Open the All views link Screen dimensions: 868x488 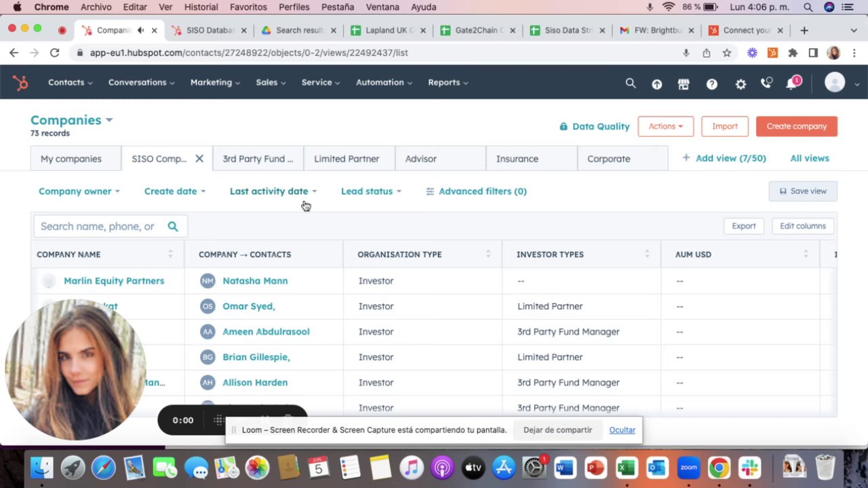click(810, 158)
